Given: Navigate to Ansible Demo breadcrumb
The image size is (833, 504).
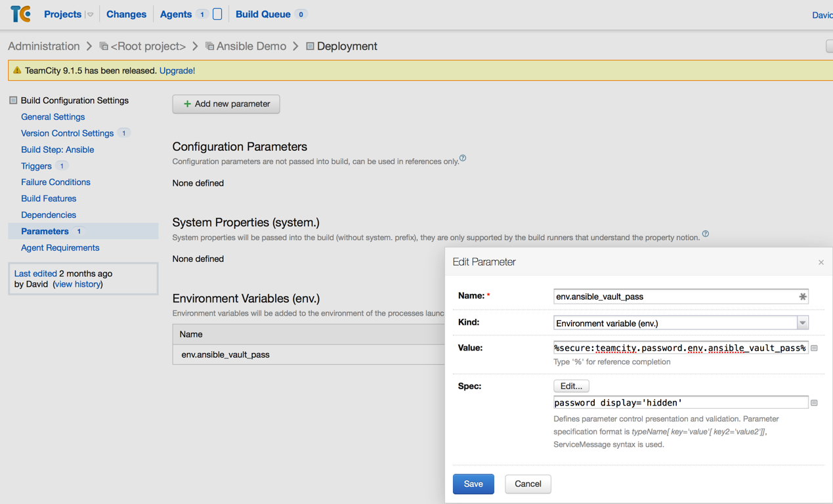Looking at the screenshot, I should click(x=251, y=46).
